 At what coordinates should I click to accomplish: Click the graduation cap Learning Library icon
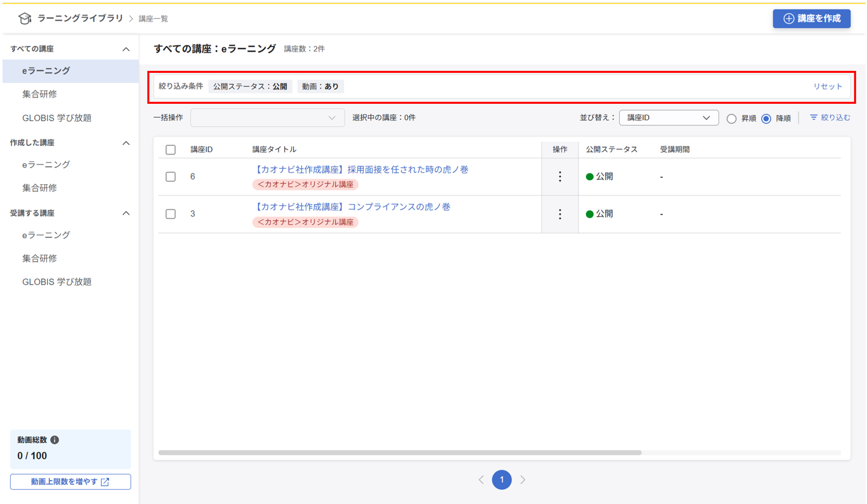[24, 18]
